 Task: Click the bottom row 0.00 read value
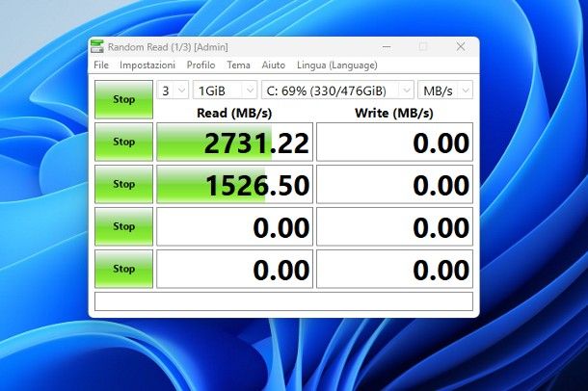tap(234, 269)
